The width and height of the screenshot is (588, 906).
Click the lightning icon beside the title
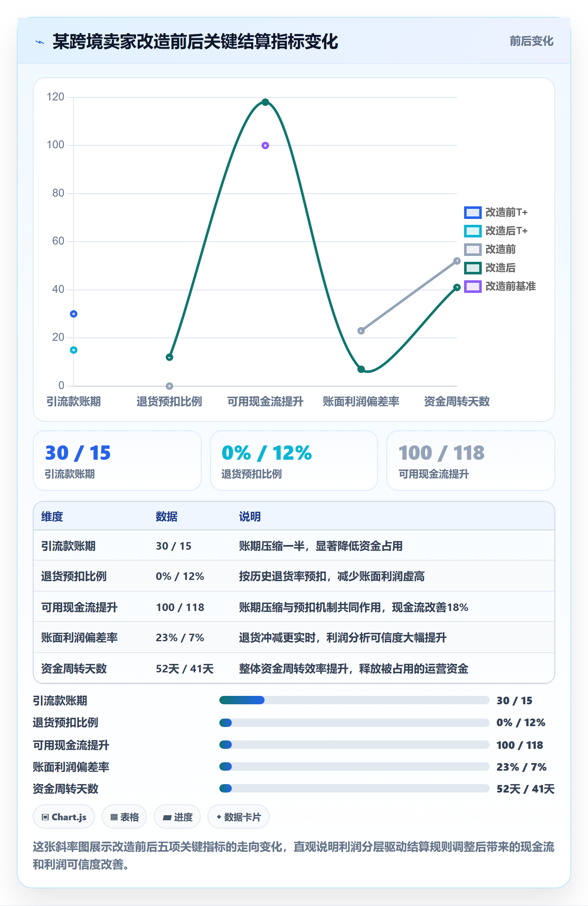point(40,42)
